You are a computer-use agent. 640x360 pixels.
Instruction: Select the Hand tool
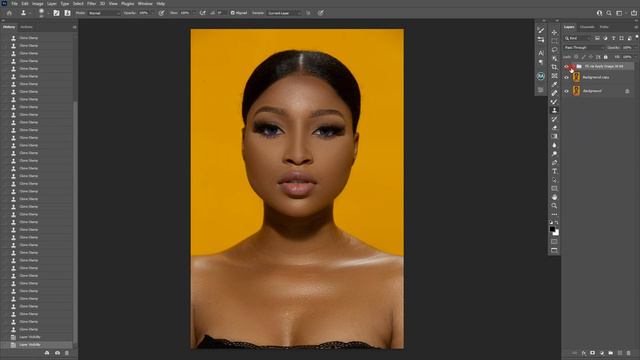click(x=554, y=197)
